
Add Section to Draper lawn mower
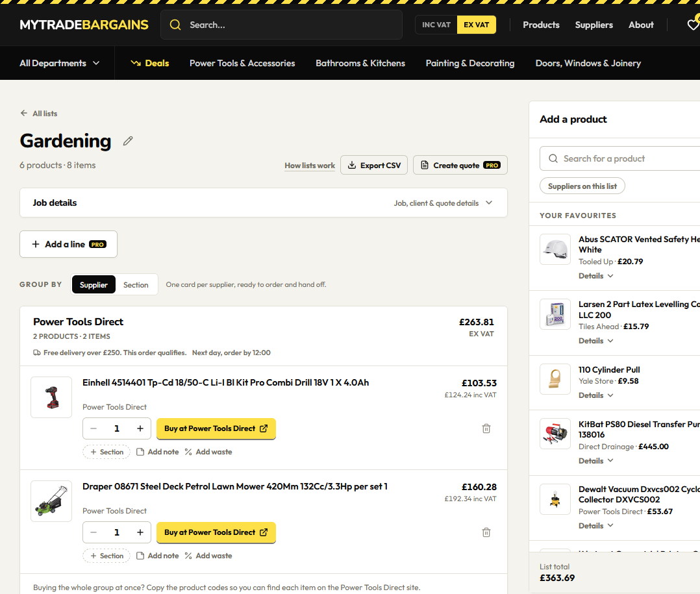[106, 556]
